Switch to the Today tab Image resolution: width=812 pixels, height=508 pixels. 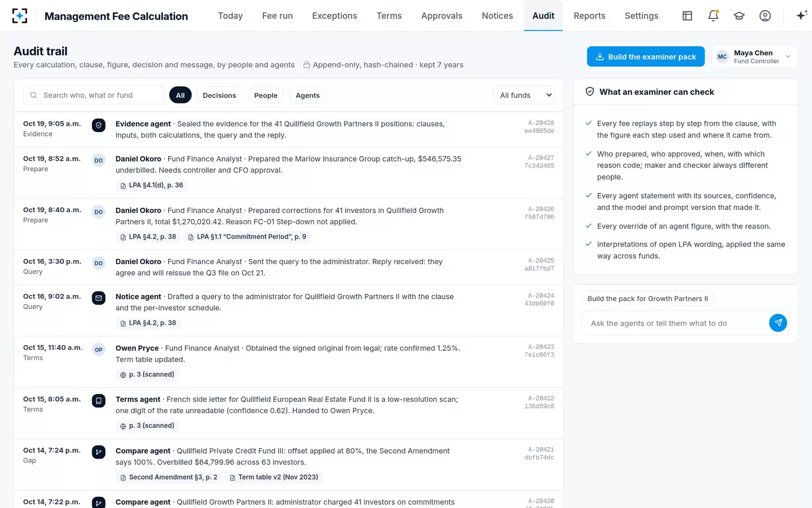[231, 16]
